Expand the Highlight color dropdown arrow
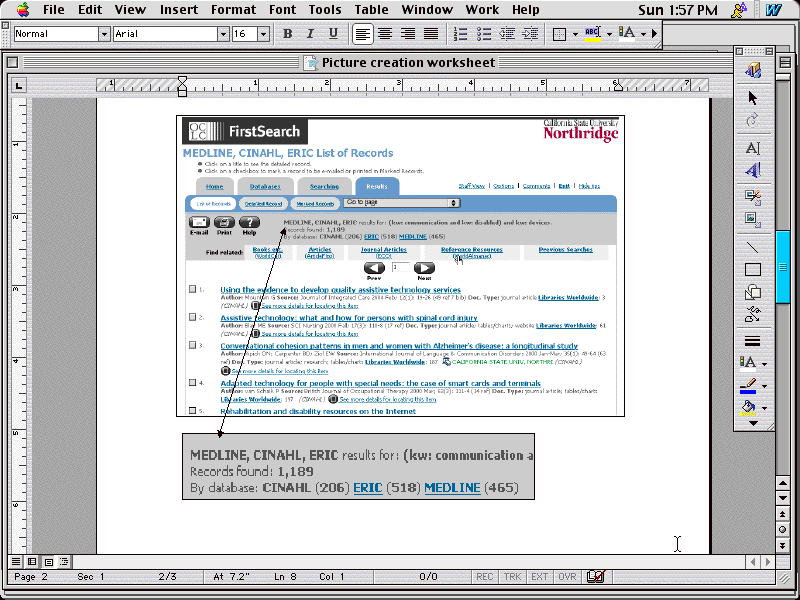Viewport: 800px width, 600px height. coord(609,34)
